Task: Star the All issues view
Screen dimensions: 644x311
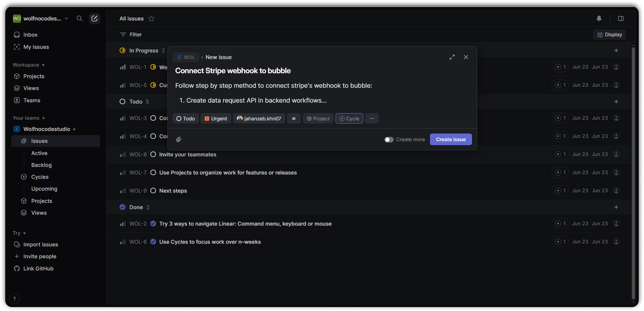Action: (151, 18)
